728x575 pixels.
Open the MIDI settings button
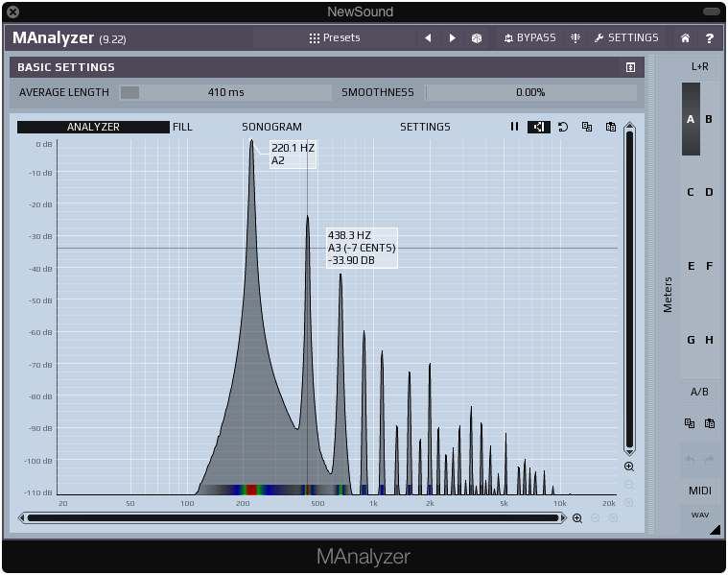click(699, 491)
